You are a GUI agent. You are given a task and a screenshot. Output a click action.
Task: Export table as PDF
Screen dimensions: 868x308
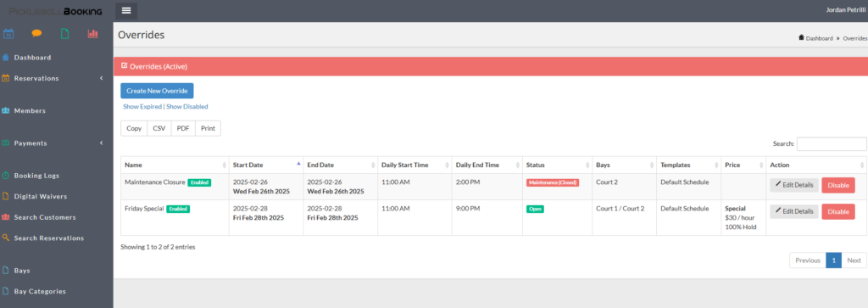point(183,128)
